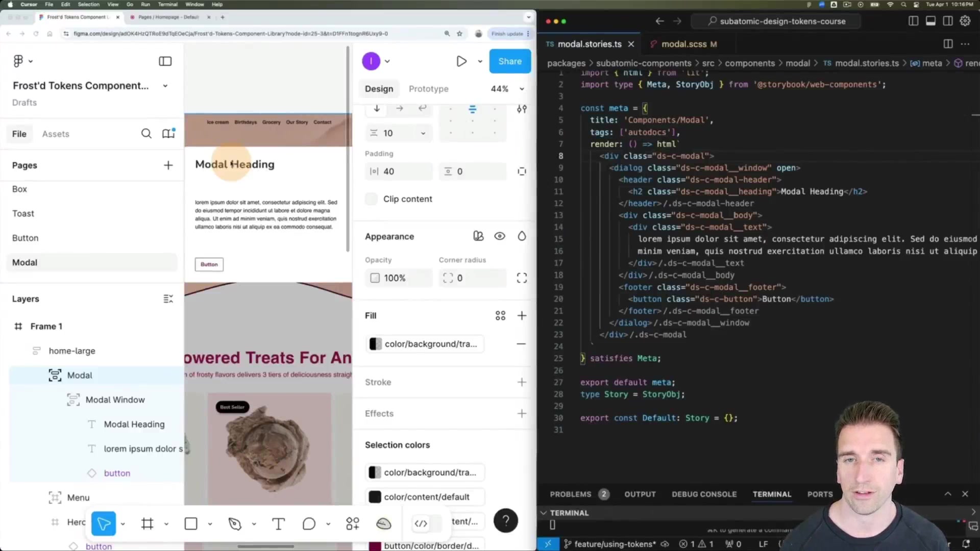Select the Rectangle shape tool
This screenshot has width=980, height=551.
pyautogui.click(x=191, y=524)
